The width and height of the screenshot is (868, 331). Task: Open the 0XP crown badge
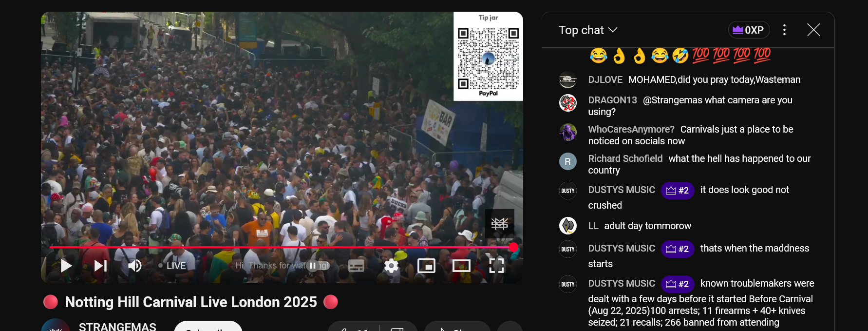click(x=749, y=30)
